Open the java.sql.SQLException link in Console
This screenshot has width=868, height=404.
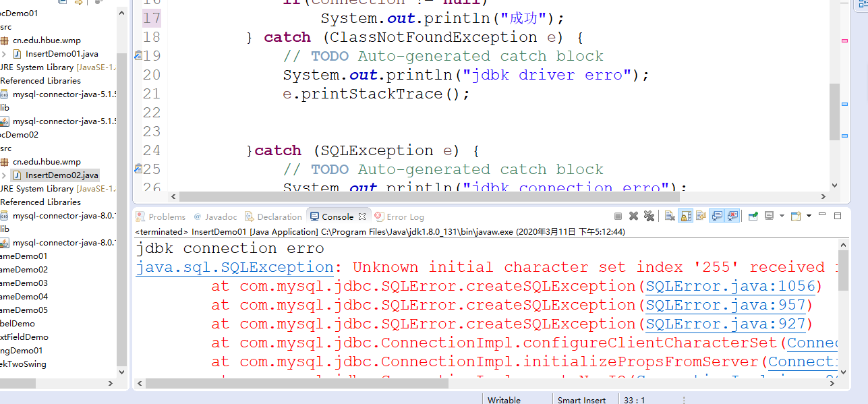coord(235,267)
